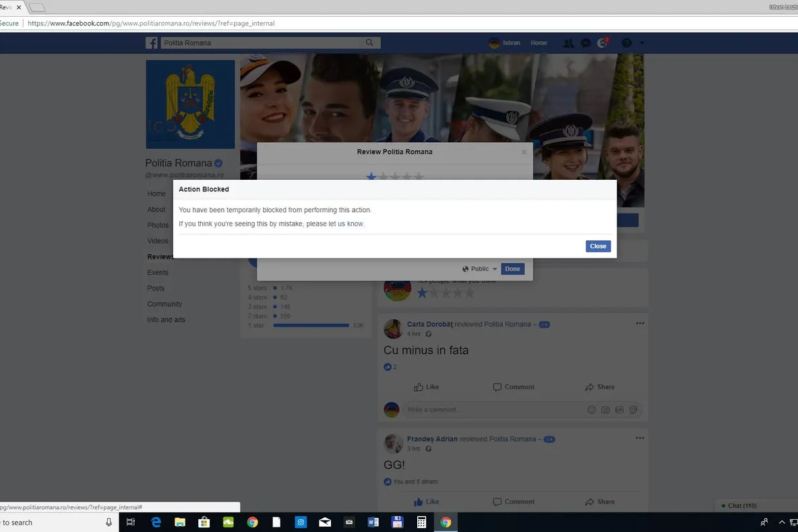Focus the Write a comment field
The width and height of the screenshot is (798, 532).
(493, 410)
